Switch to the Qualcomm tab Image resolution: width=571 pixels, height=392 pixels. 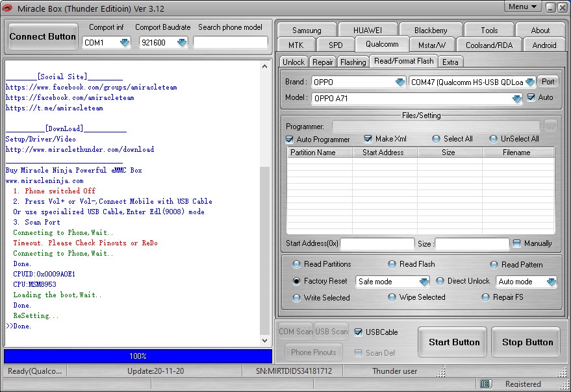point(382,44)
